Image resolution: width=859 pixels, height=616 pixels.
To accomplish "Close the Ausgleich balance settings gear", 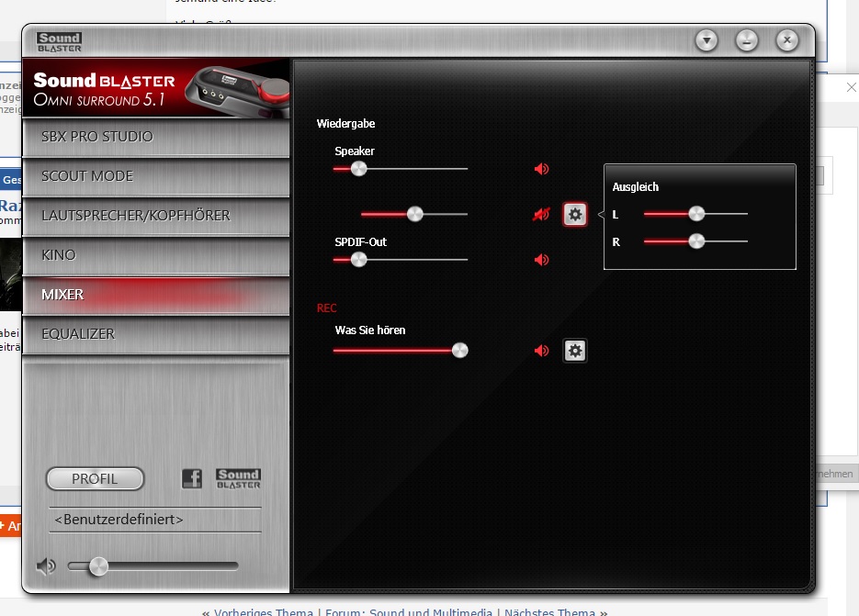I will point(575,214).
